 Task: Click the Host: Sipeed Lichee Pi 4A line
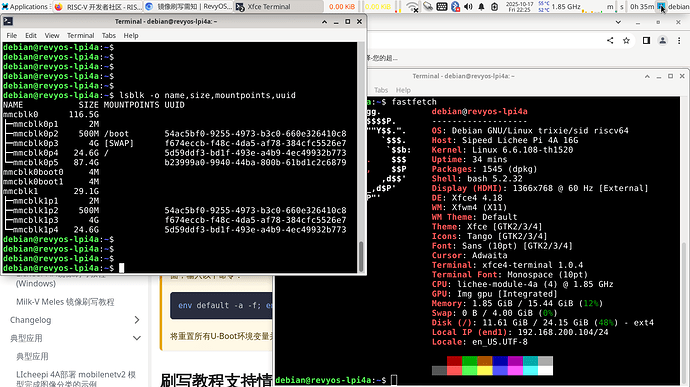[x=505, y=140]
